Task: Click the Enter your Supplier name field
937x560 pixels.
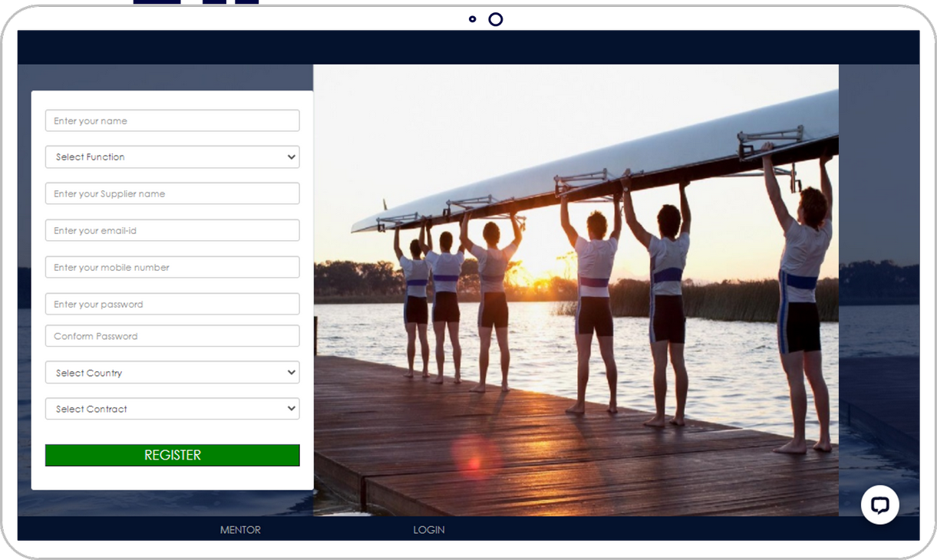Action: (x=172, y=193)
